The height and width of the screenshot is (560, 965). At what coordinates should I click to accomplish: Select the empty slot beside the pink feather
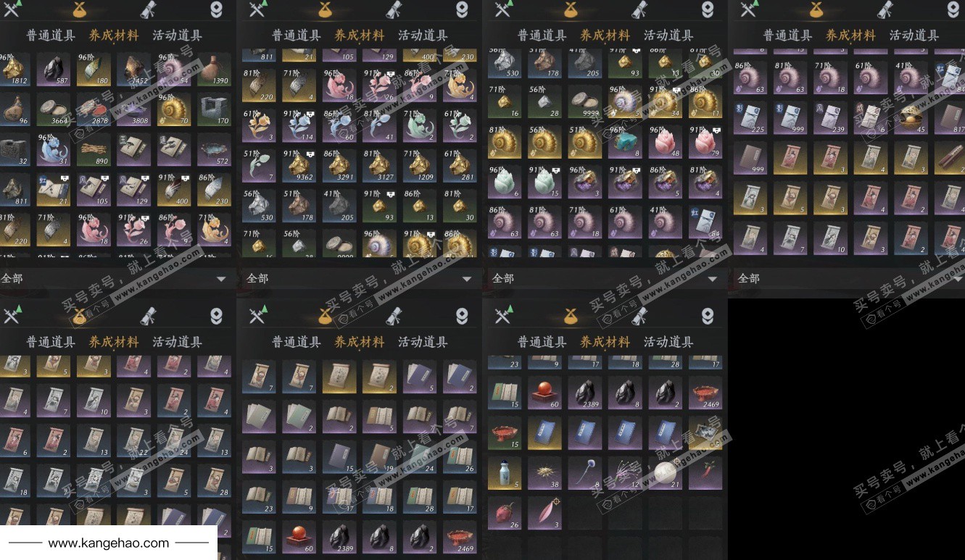584,514
